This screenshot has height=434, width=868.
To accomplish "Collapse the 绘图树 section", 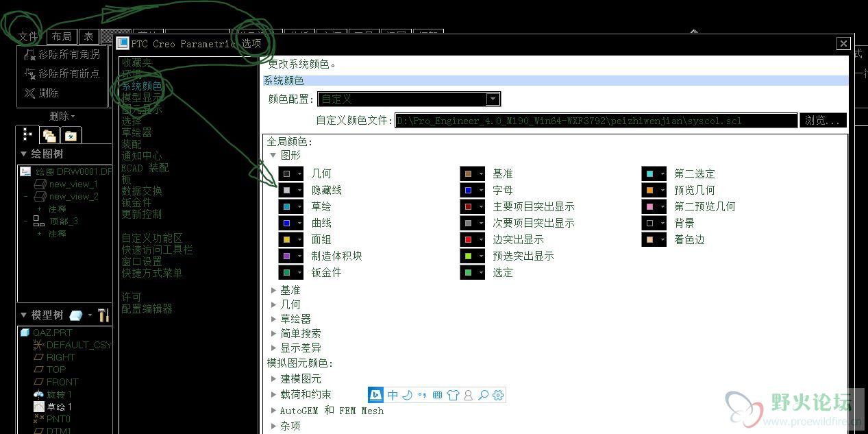I will coord(23,154).
